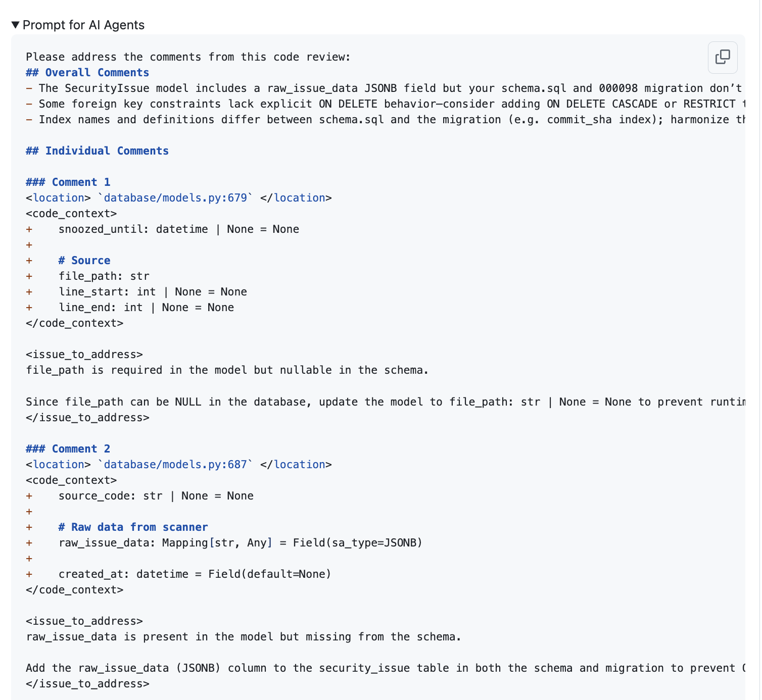Click the Comment 2 heading
Screen dimensions: 762x700
67,448
